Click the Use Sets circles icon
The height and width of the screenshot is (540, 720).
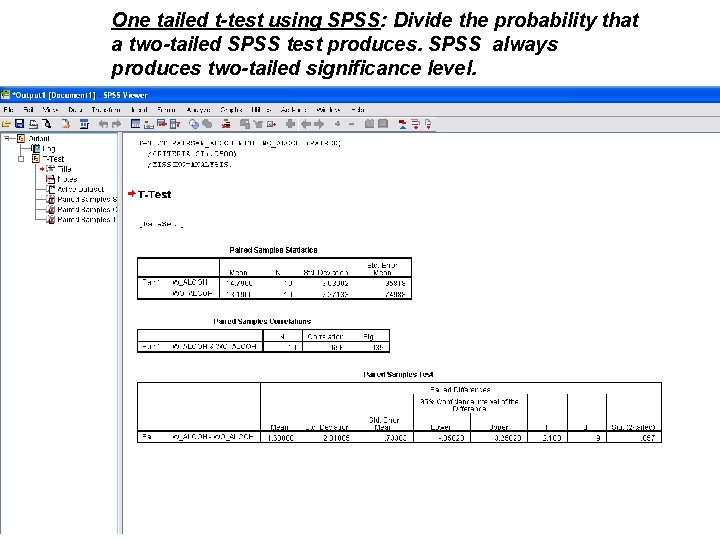pos(194,124)
